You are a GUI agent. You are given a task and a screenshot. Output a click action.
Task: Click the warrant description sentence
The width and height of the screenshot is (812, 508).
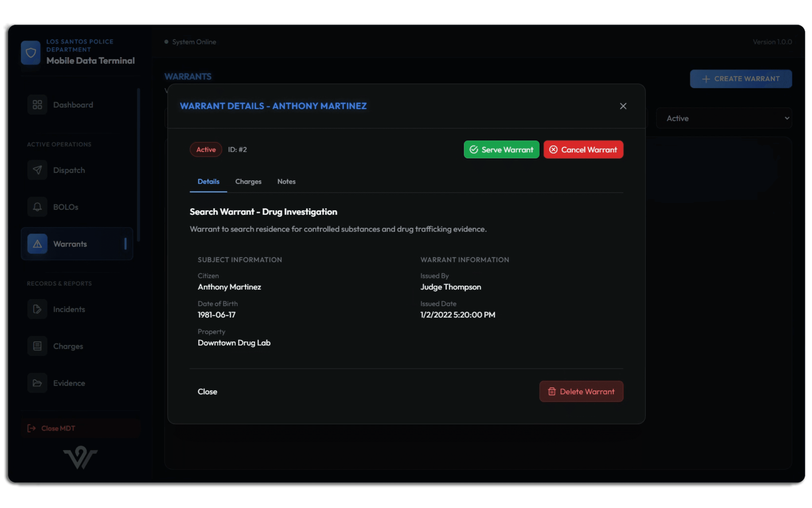click(338, 229)
